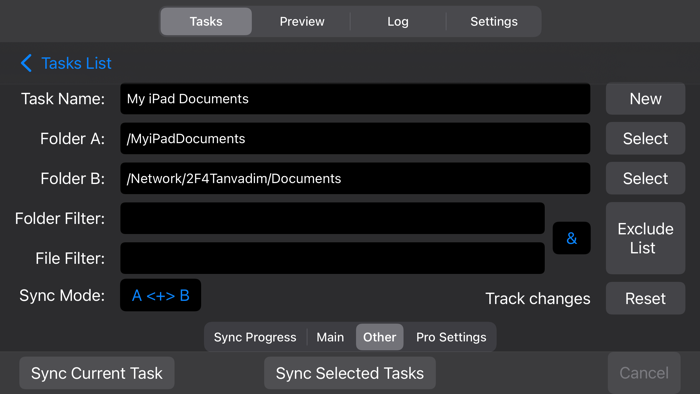Switch to the Main section

[x=330, y=337]
